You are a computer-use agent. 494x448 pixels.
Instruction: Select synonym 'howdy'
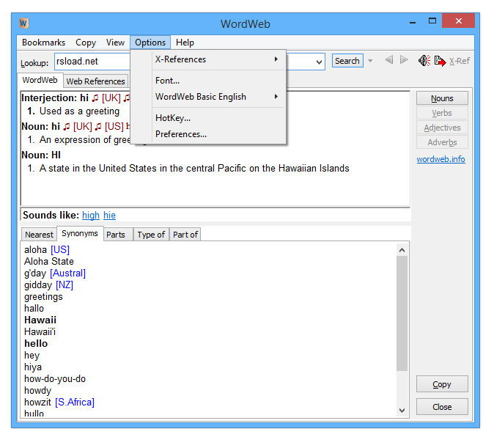pyautogui.click(x=37, y=391)
